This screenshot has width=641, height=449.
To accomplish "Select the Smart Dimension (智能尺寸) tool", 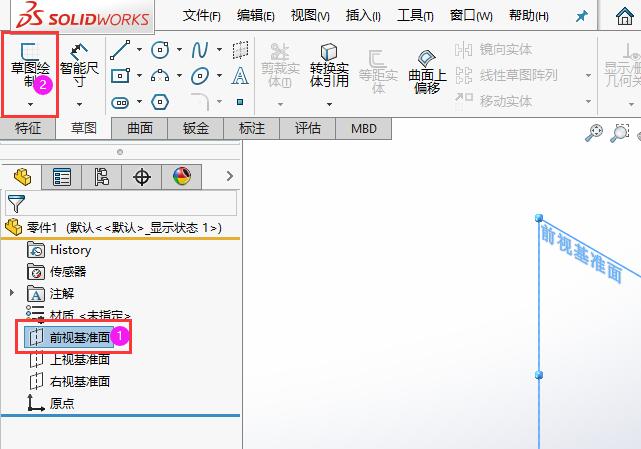I will click(x=79, y=65).
